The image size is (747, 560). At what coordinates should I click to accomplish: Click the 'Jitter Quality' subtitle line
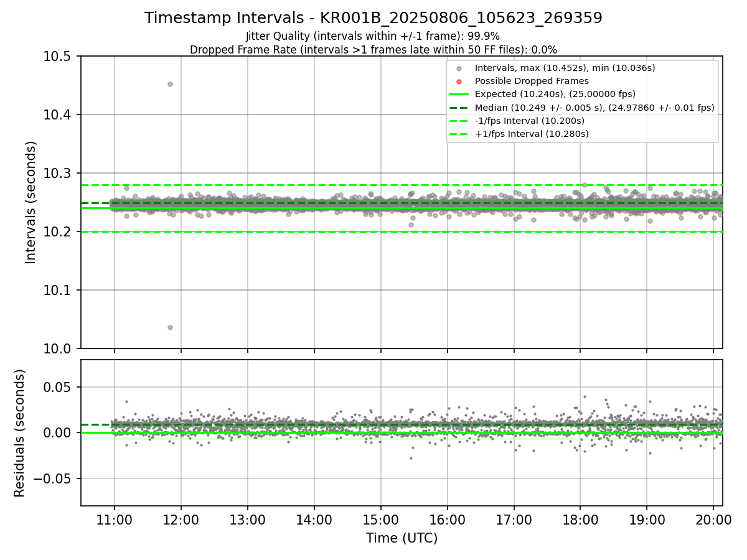click(373, 36)
